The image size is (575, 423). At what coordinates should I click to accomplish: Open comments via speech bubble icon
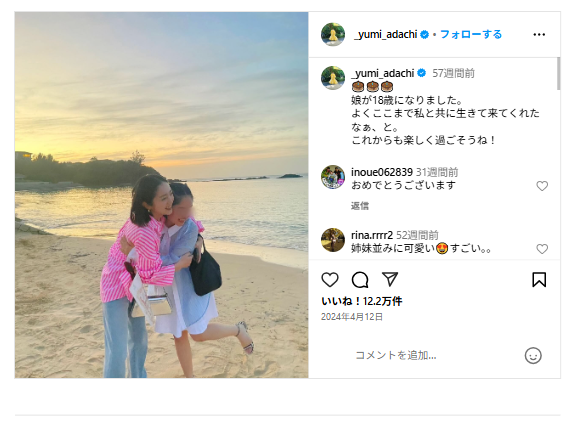click(x=360, y=280)
